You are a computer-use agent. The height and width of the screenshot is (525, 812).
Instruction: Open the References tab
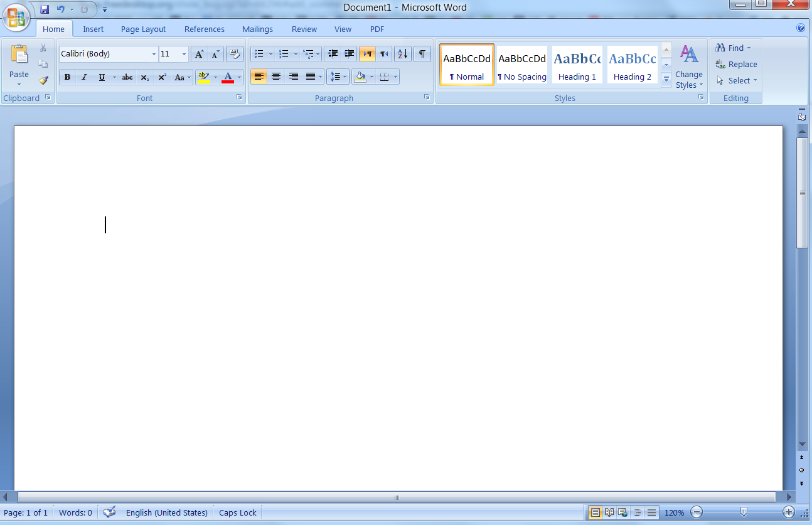coord(204,29)
